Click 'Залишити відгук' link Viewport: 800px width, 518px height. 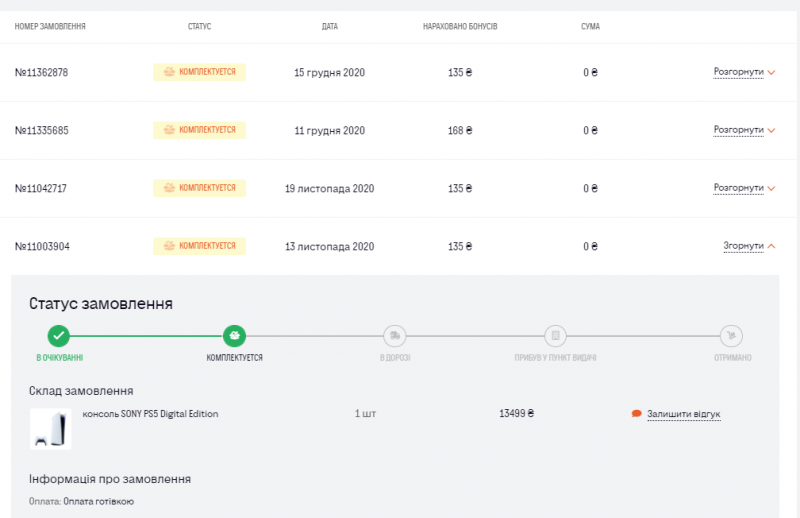point(683,414)
